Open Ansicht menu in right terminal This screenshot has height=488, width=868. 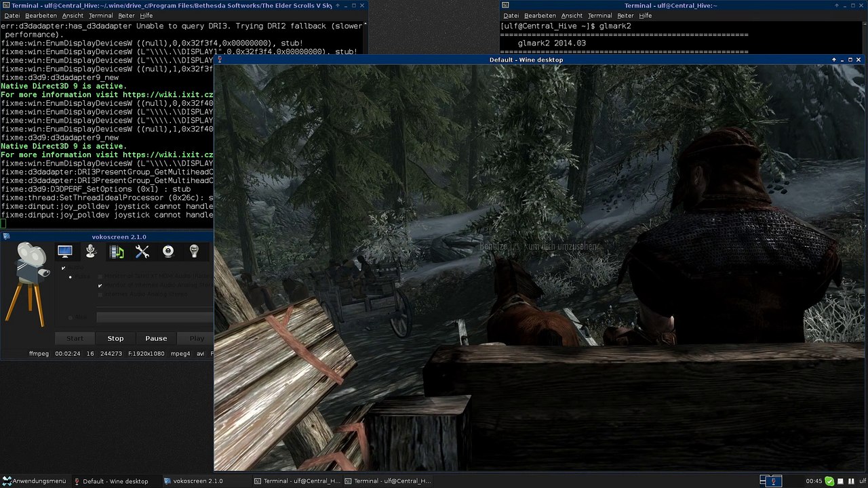pyautogui.click(x=572, y=16)
